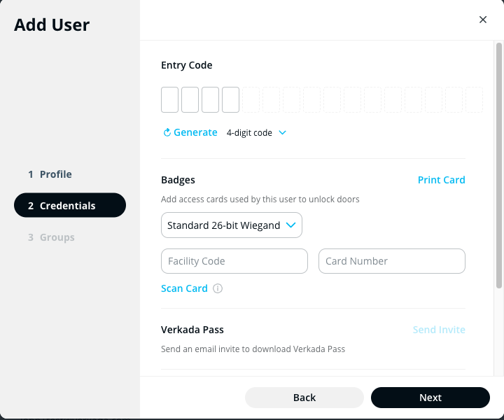Click the Print Card link
The height and width of the screenshot is (420, 504).
tap(441, 180)
